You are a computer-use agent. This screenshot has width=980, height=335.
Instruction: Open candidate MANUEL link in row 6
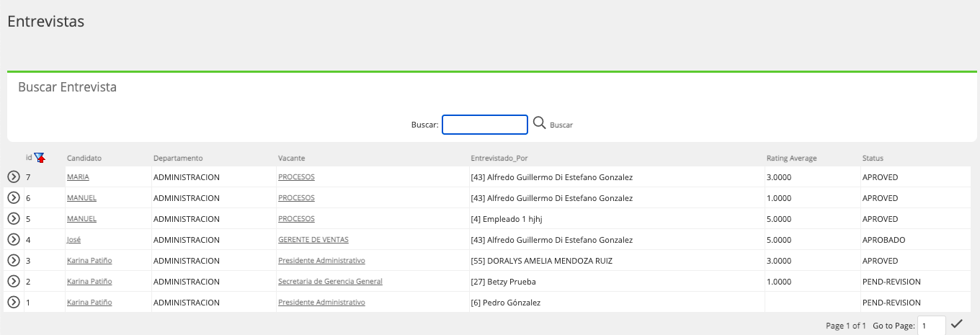point(81,198)
